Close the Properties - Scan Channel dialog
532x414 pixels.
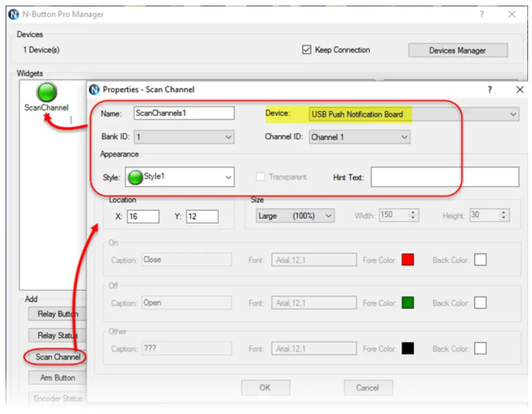click(x=520, y=90)
